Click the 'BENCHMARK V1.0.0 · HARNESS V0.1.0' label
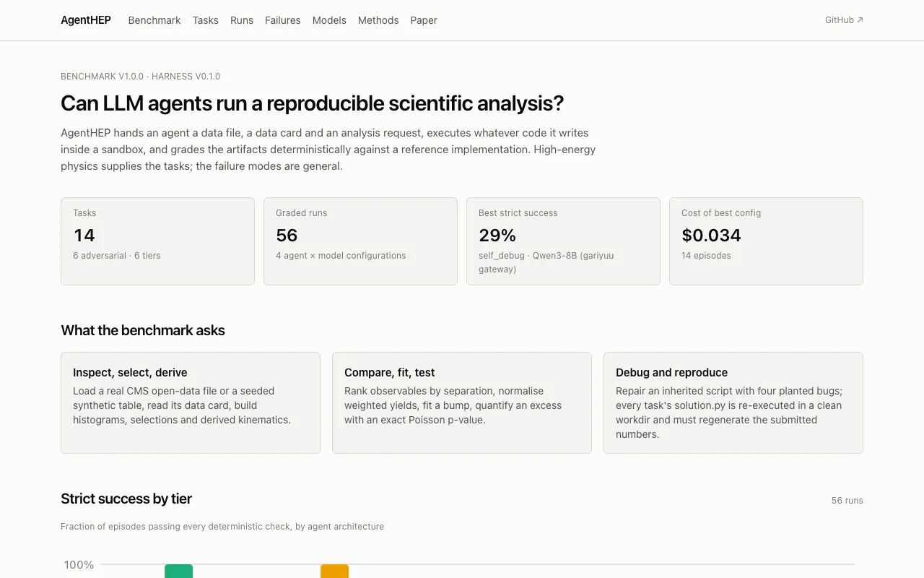Image resolution: width=924 pixels, height=578 pixels. point(141,77)
